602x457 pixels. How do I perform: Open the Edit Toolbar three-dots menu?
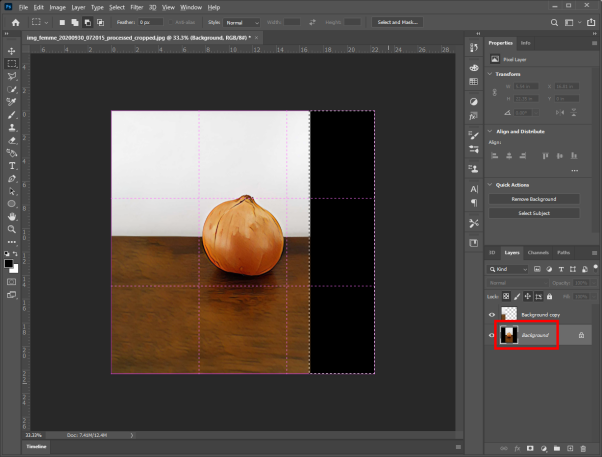(x=12, y=242)
